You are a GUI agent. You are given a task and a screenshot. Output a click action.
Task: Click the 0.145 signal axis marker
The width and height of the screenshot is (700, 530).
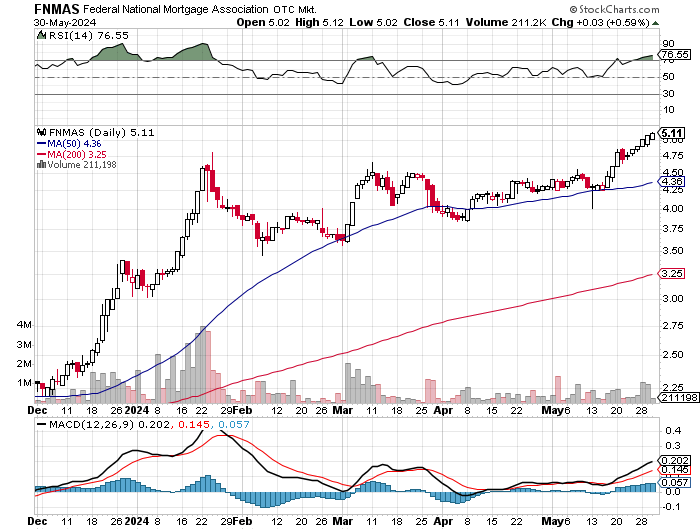675,470
